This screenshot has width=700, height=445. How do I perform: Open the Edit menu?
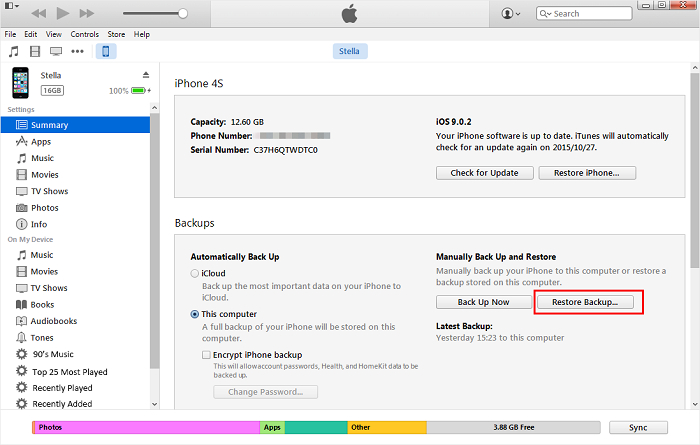[31, 34]
